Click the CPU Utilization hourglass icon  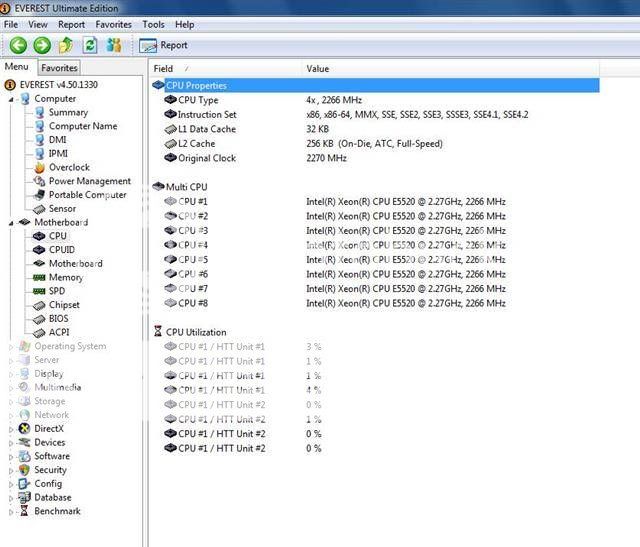158,331
